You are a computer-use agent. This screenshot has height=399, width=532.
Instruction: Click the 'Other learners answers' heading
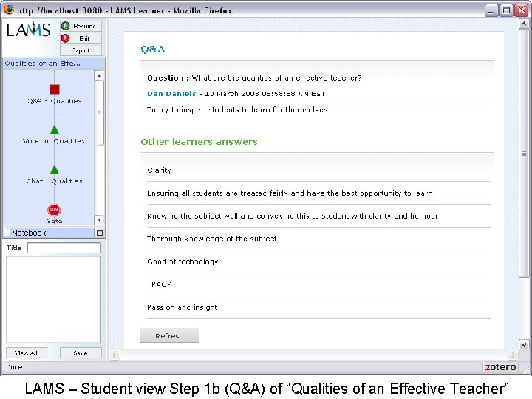199,142
